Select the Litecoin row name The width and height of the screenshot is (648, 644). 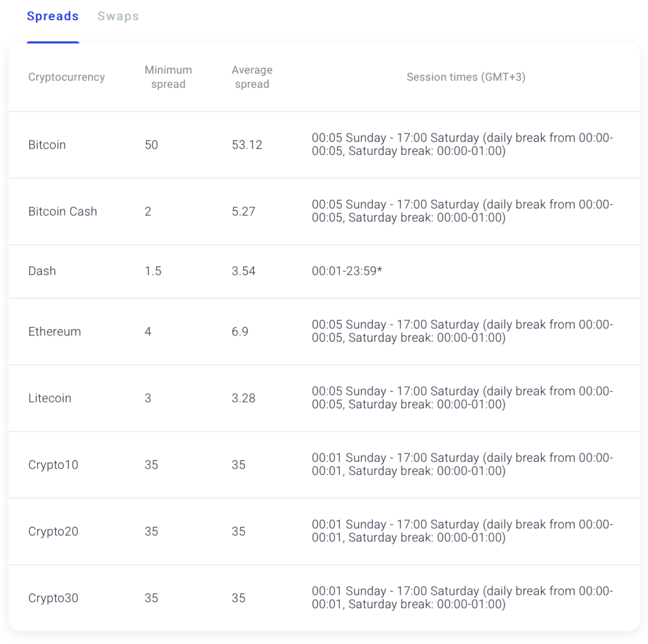[49, 398]
